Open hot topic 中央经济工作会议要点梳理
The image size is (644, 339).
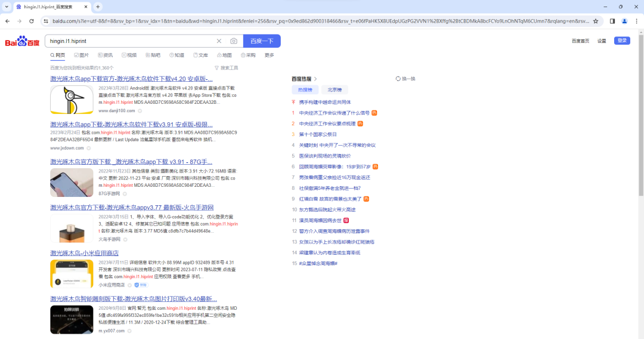[x=327, y=124]
